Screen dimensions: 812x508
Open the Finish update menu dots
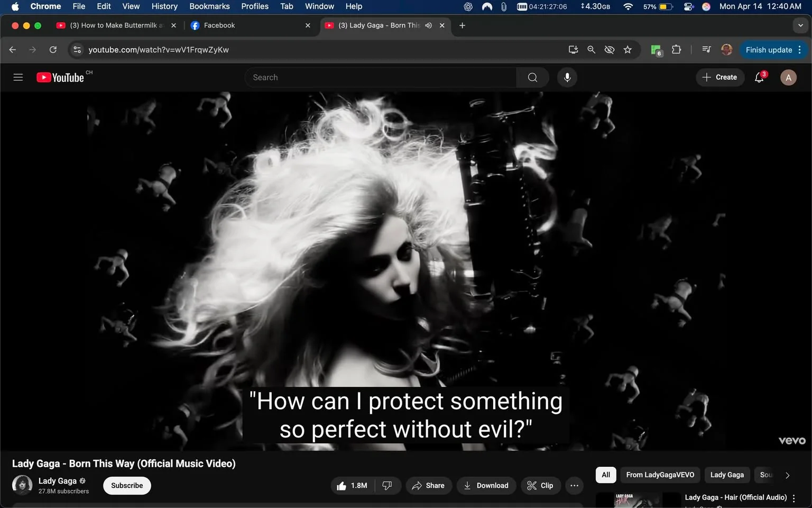(x=800, y=50)
